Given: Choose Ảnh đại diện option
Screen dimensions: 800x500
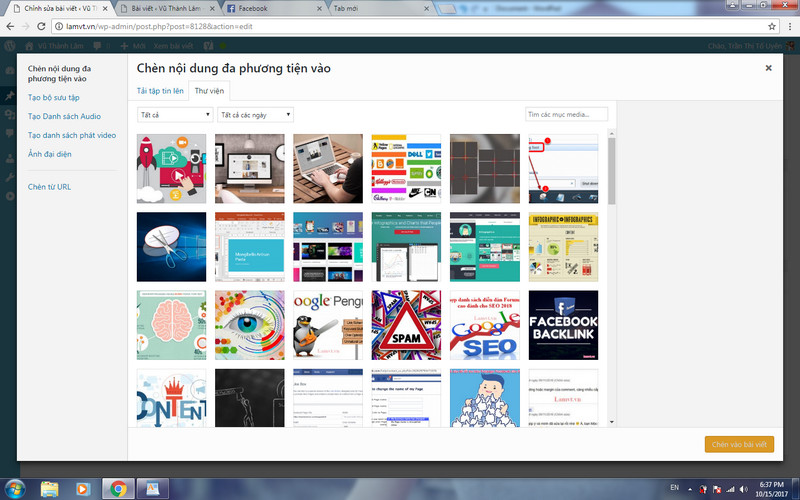Looking at the screenshot, I should click(x=49, y=154).
